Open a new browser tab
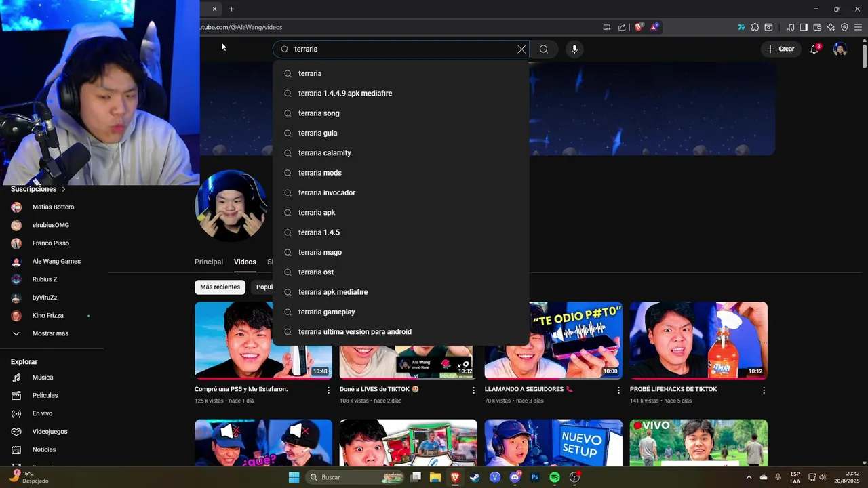This screenshot has height=488, width=868. pos(231,9)
